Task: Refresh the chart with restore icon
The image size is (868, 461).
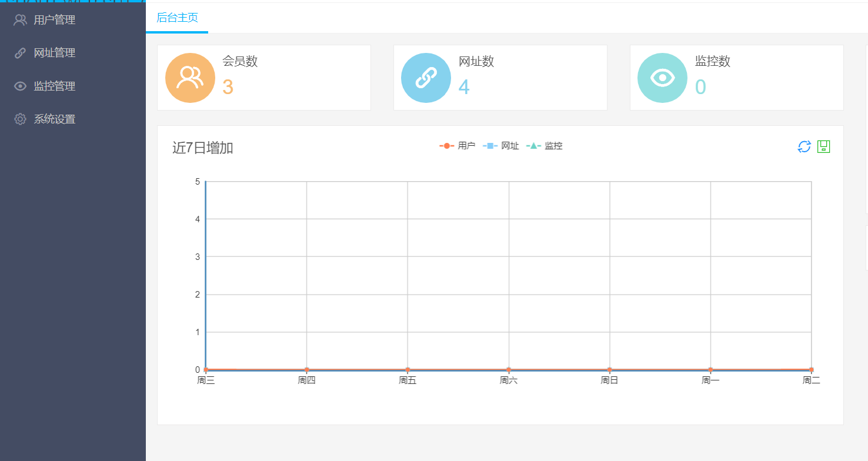Action: pos(804,146)
